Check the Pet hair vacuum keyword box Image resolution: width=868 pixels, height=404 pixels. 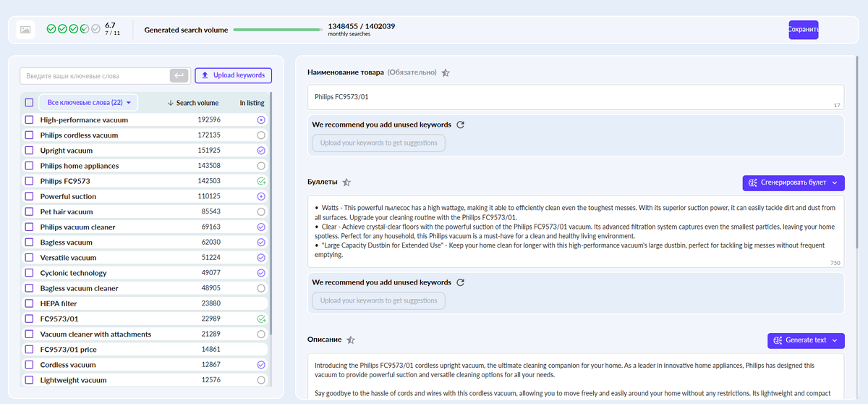pyautogui.click(x=29, y=211)
